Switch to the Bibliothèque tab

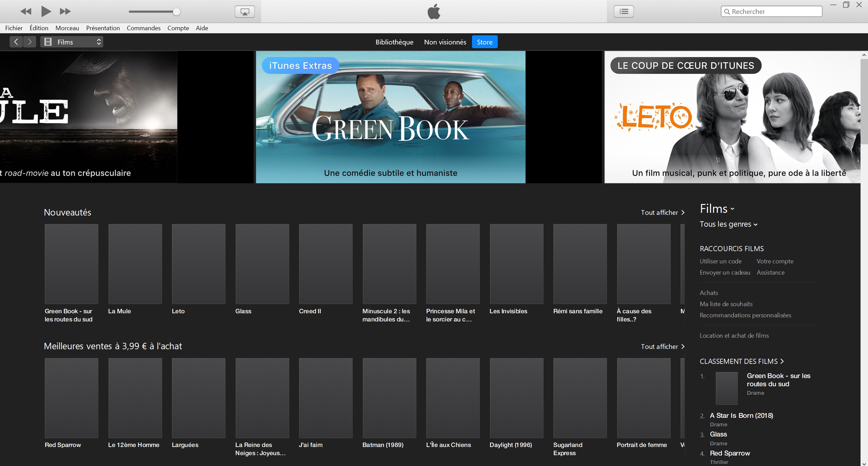click(x=394, y=42)
